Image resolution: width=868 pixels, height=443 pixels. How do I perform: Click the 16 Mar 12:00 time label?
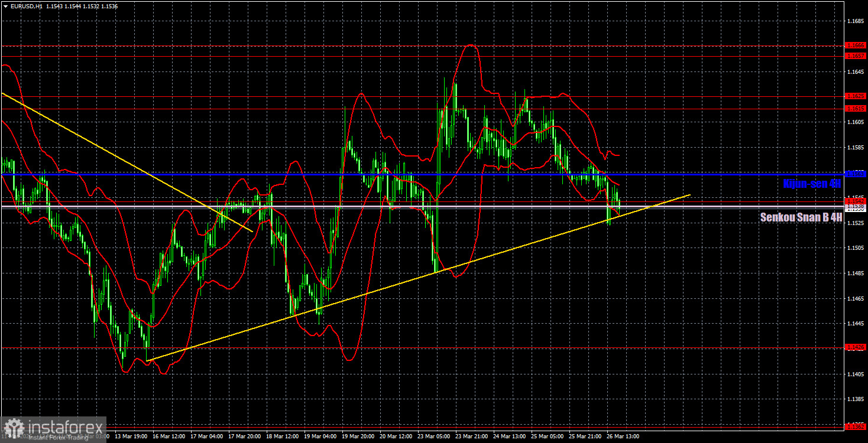pos(169,437)
